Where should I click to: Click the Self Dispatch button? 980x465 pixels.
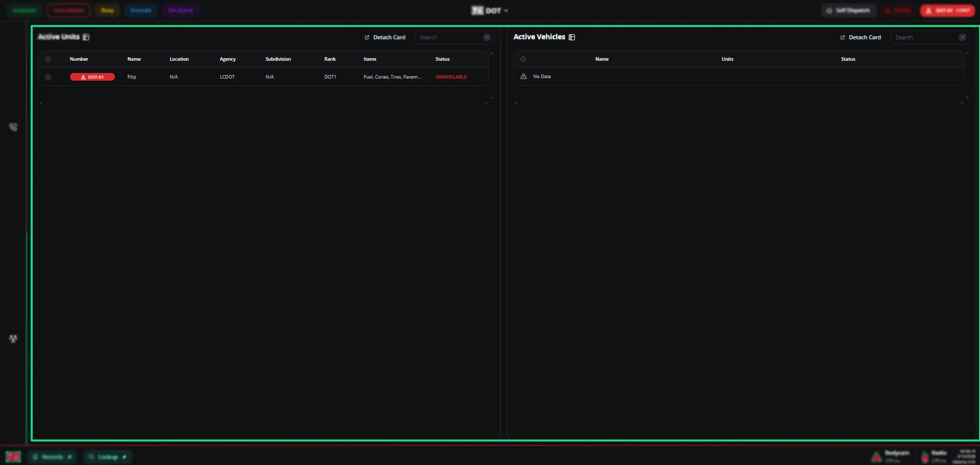[849, 10]
